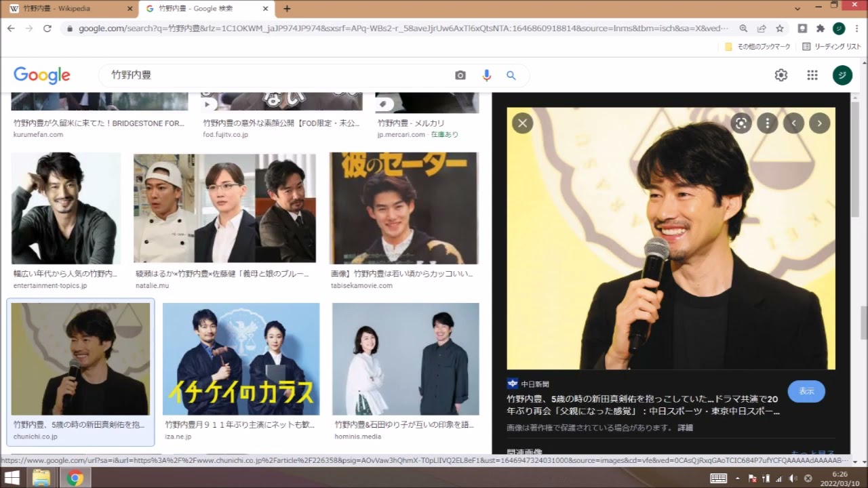Open the Google apps grid
Screen dimensions: 868x488
pyautogui.click(x=812, y=75)
